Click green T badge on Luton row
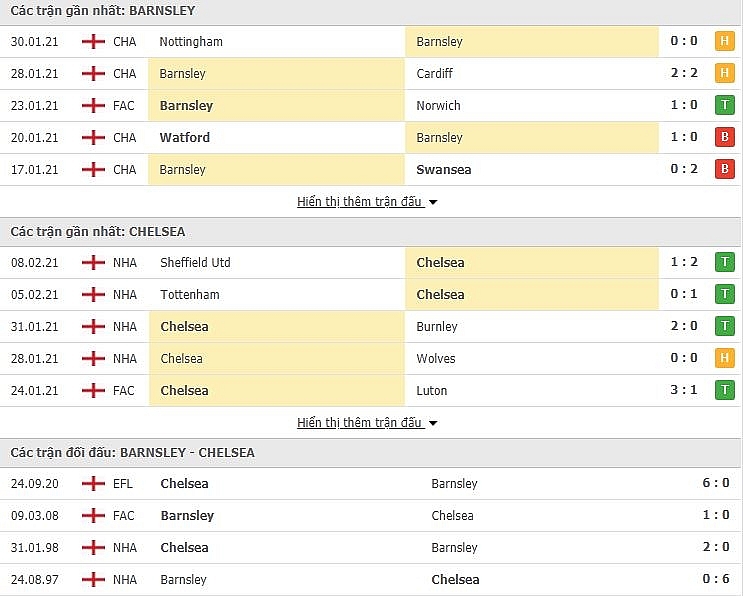The height and width of the screenshot is (596, 743). point(724,391)
